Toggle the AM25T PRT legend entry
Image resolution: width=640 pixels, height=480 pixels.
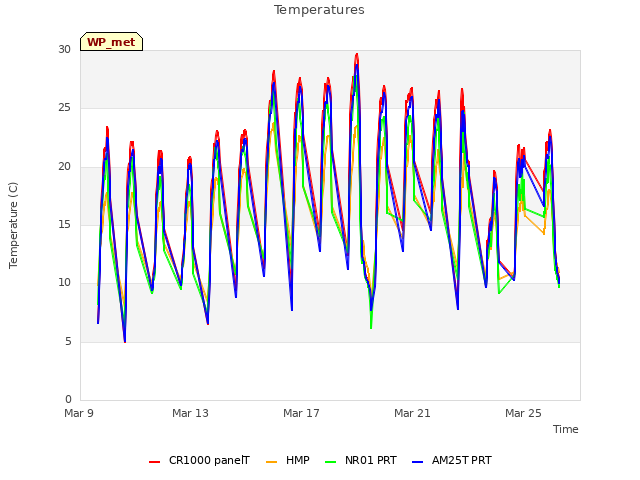pos(452,461)
